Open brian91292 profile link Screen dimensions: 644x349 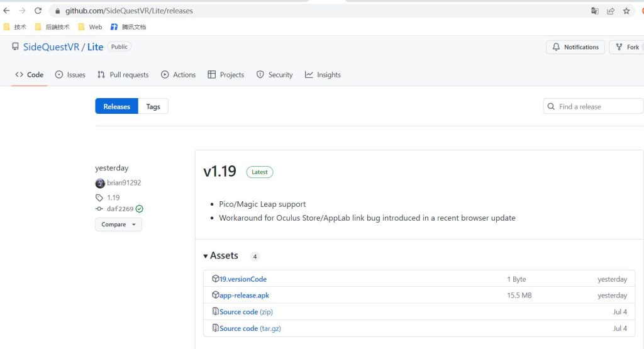tap(124, 183)
